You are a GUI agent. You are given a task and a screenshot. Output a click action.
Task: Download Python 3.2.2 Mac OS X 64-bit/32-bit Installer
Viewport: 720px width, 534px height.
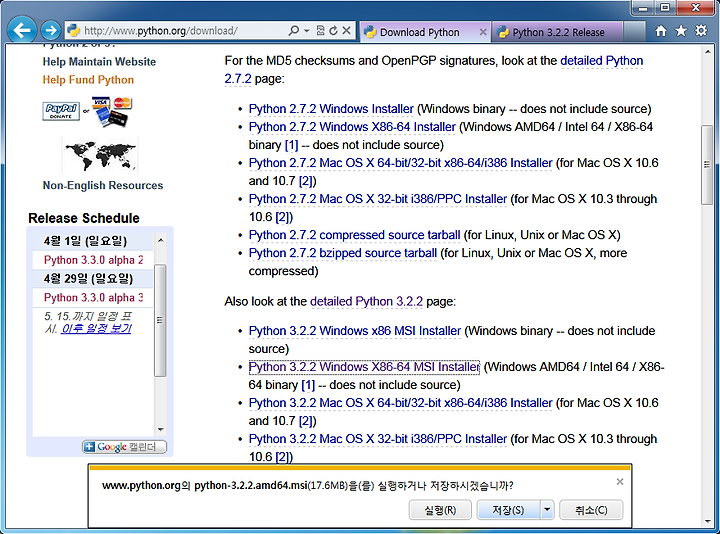[x=400, y=403]
